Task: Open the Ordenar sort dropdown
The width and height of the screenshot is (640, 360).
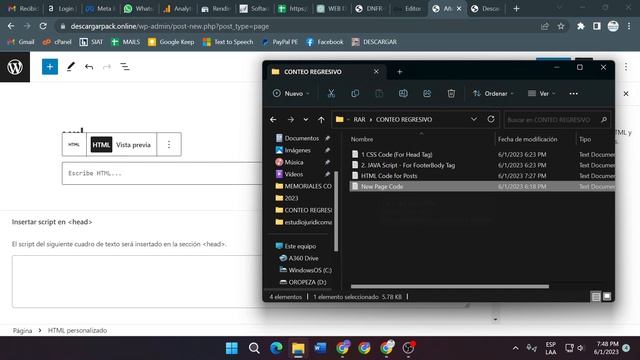Action: pos(493,93)
